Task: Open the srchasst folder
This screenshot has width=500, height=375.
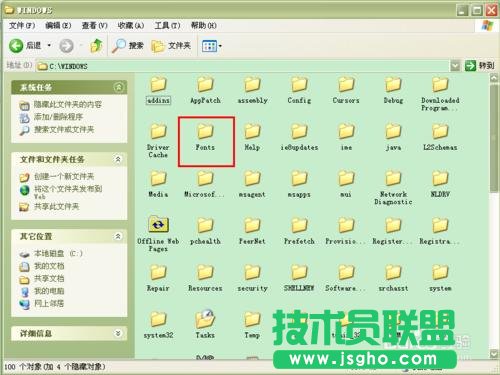Action: (x=393, y=278)
